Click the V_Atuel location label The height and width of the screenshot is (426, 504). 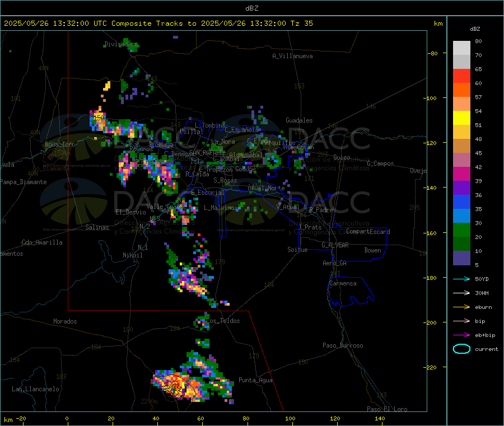(x=288, y=207)
